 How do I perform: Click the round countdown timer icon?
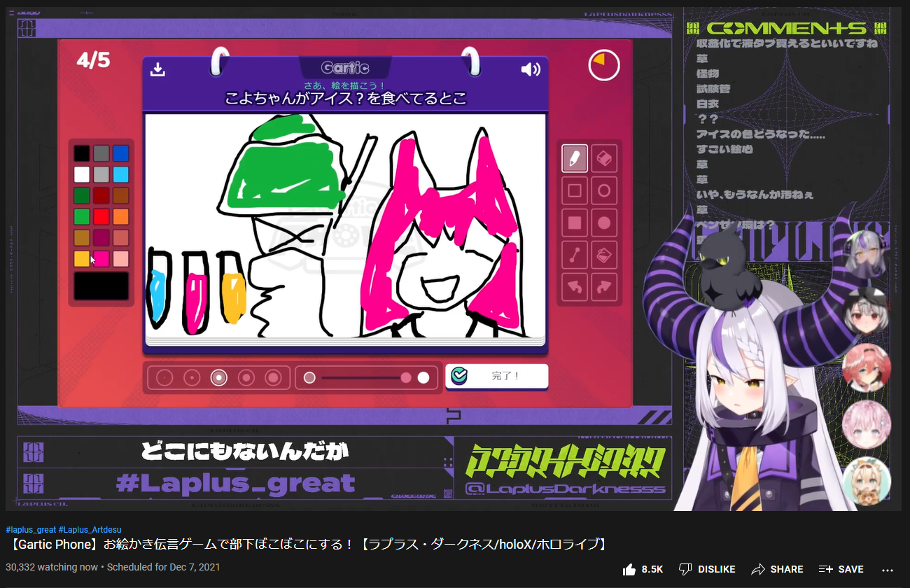pos(604,65)
